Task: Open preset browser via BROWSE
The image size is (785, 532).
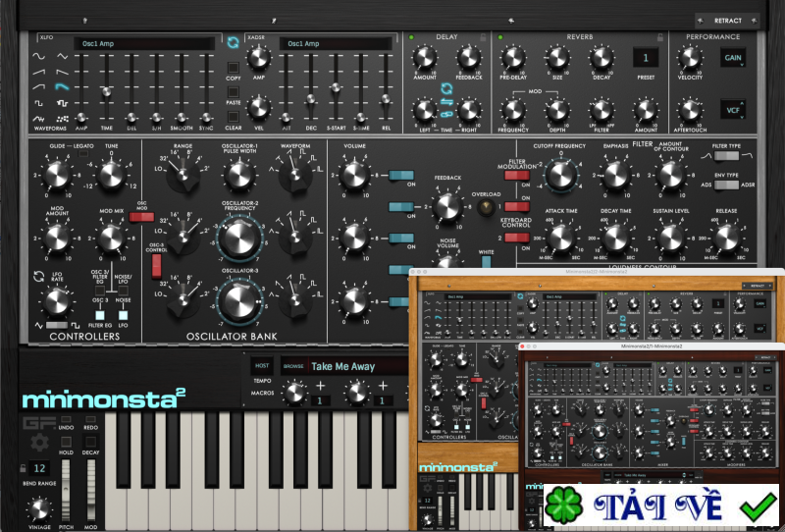Action: (293, 366)
